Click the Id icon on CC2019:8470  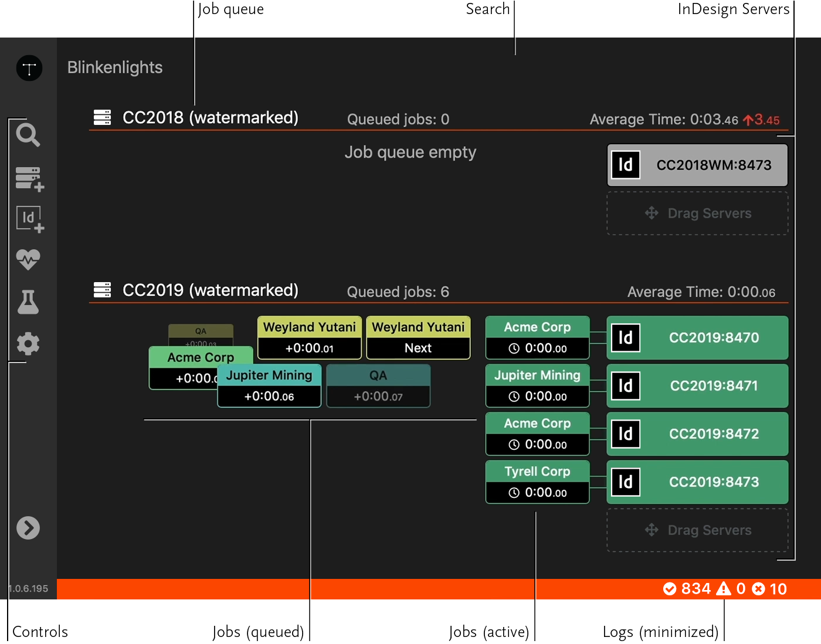point(626,337)
